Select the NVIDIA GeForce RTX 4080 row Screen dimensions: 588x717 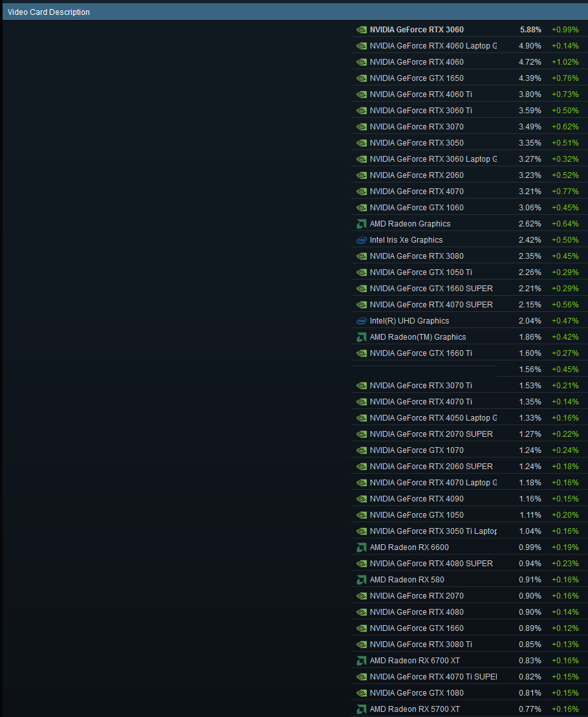coord(470,612)
